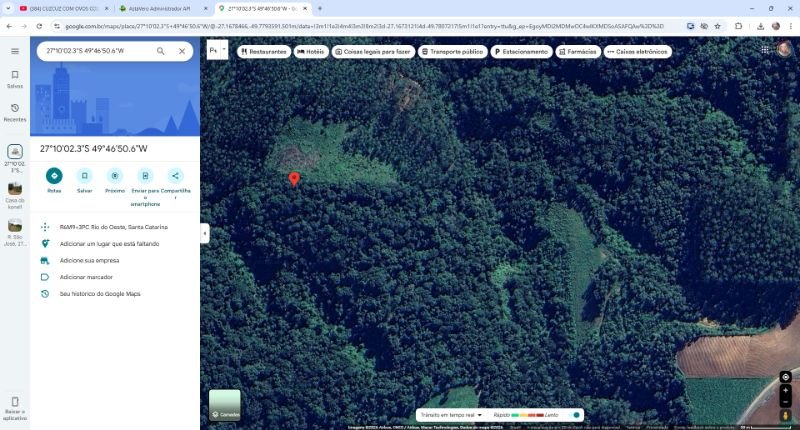
Task: Click the map zoom in plus button
Action: (786, 391)
